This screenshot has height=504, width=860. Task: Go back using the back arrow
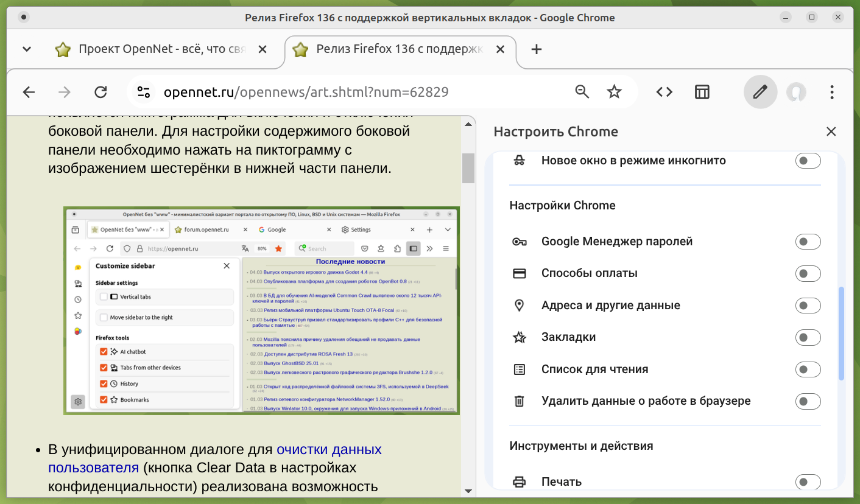tap(29, 92)
